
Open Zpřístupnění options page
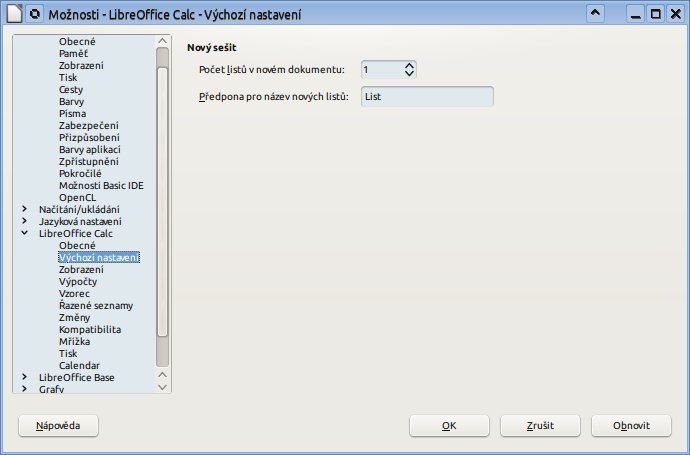coord(88,161)
